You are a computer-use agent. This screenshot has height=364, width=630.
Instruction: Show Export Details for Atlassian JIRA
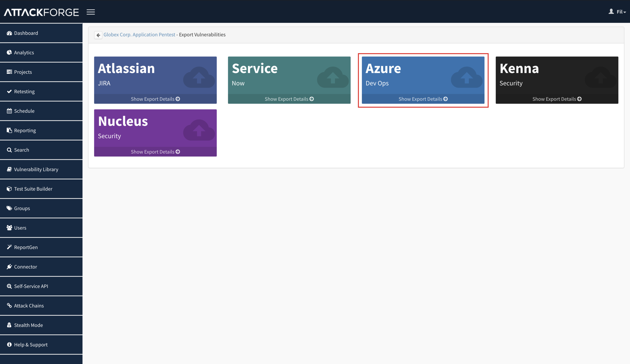pyautogui.click(x=155, y=99)
